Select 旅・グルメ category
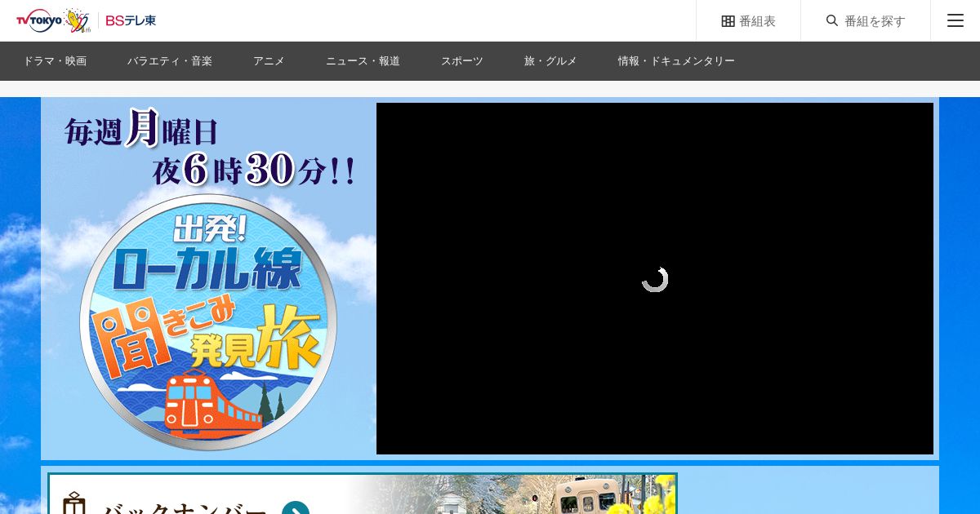This screenshot has height=514, width=980. 550,61
